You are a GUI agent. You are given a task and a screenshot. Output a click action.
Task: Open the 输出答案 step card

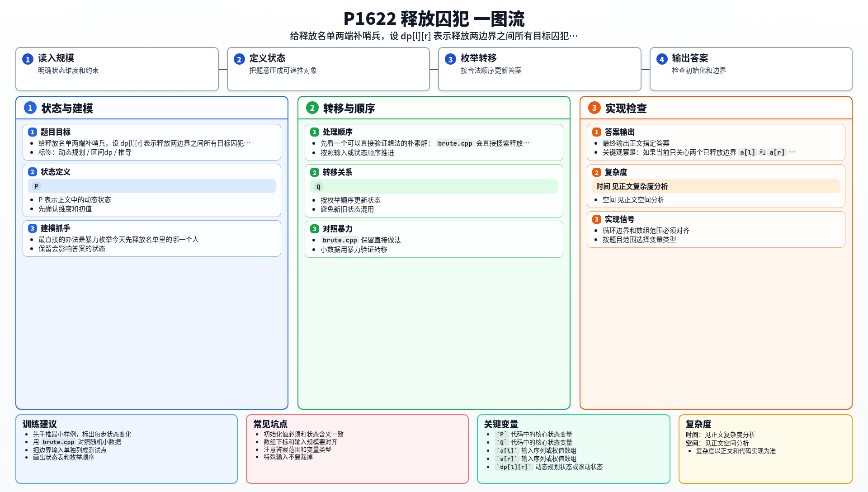pos(751,69)
